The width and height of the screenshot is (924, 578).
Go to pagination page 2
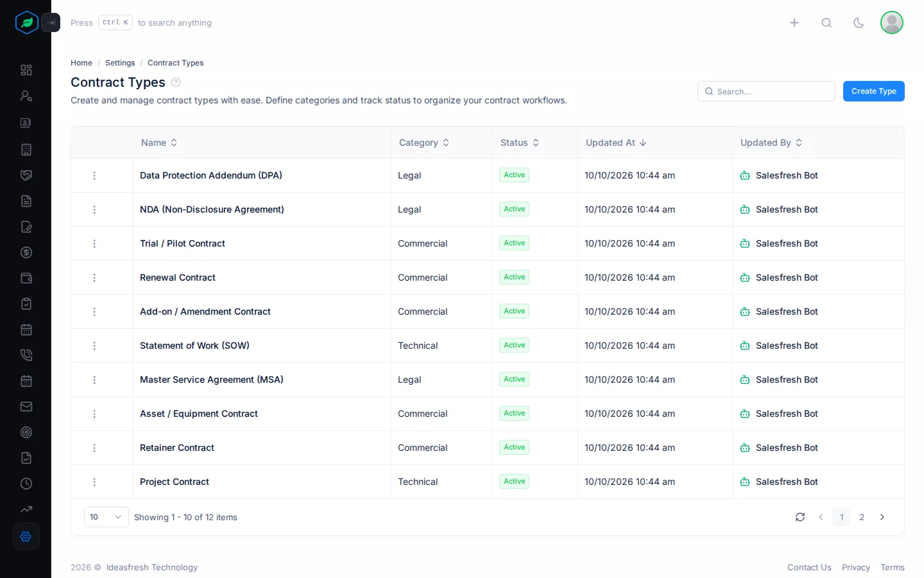(x=862, y=517)
